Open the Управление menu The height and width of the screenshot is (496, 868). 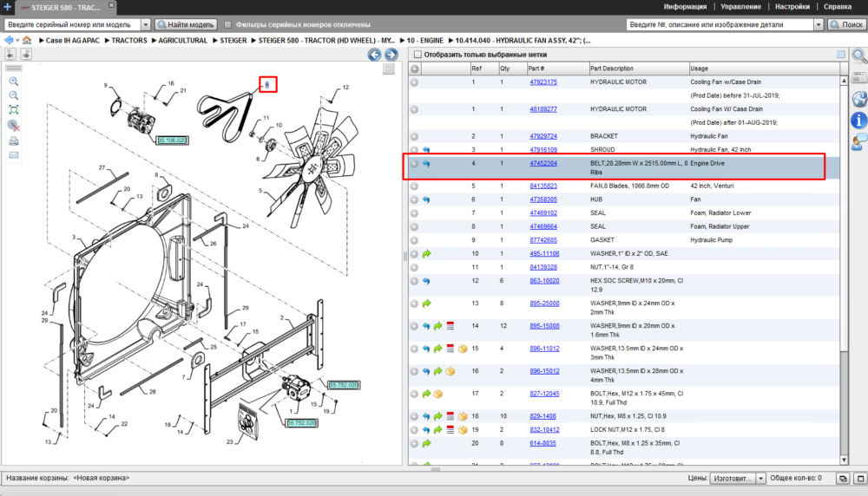(x=740, y=7)
